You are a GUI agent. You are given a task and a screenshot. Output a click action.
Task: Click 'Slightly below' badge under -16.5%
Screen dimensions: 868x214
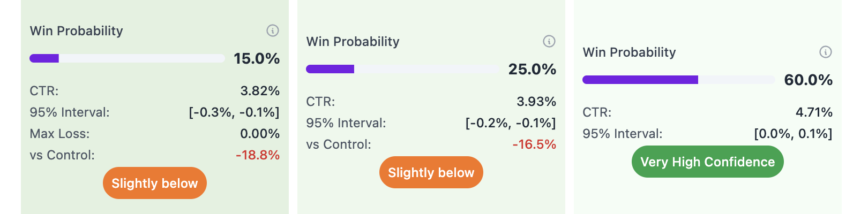[x=431, y=172]
